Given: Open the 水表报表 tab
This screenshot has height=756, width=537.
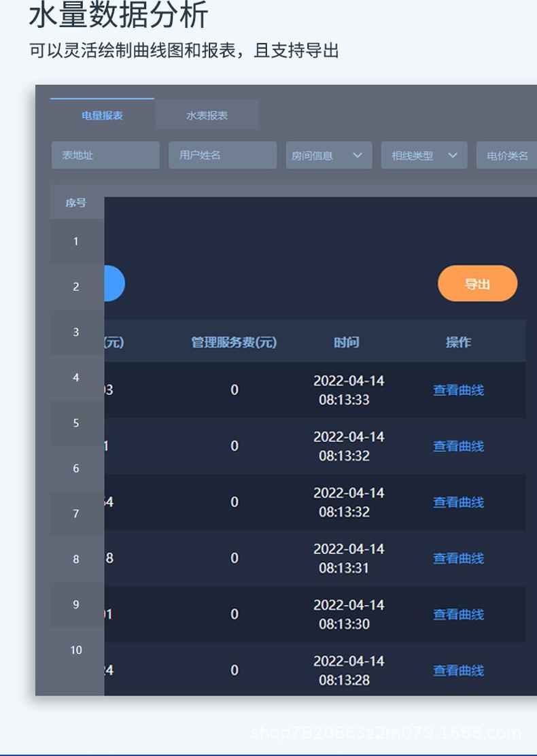Looking at the screenshot, I should click(x=207, y=116).
